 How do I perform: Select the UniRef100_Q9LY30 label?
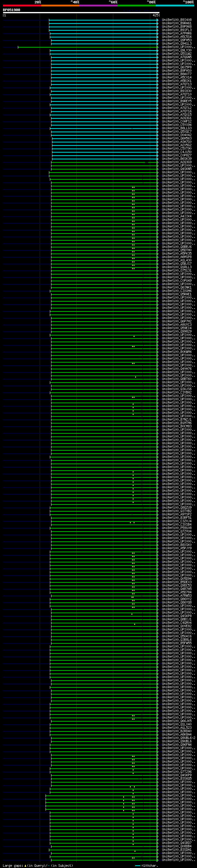177,50
